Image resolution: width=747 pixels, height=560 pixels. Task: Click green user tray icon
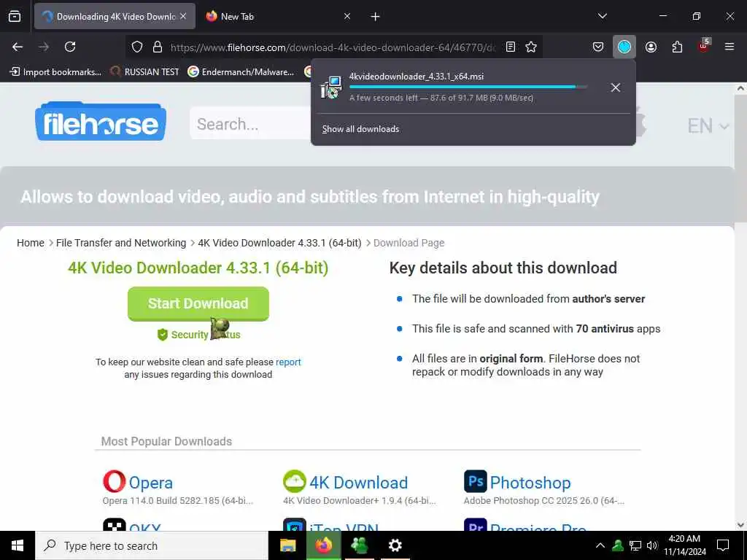(618, 545)
